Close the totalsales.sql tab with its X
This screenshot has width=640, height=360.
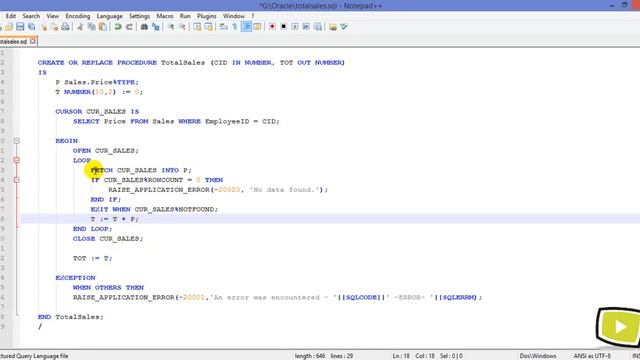(33, 41)
